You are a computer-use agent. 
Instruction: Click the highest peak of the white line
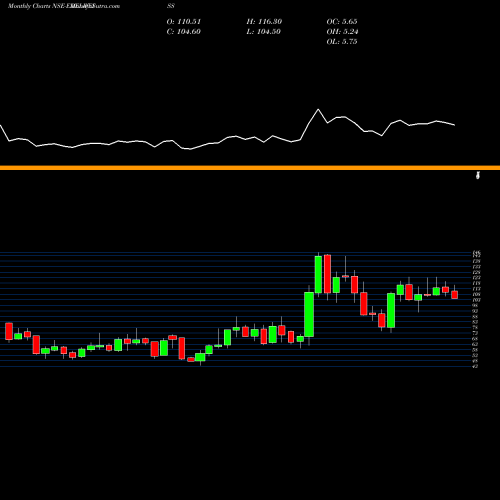click(318, 109)
